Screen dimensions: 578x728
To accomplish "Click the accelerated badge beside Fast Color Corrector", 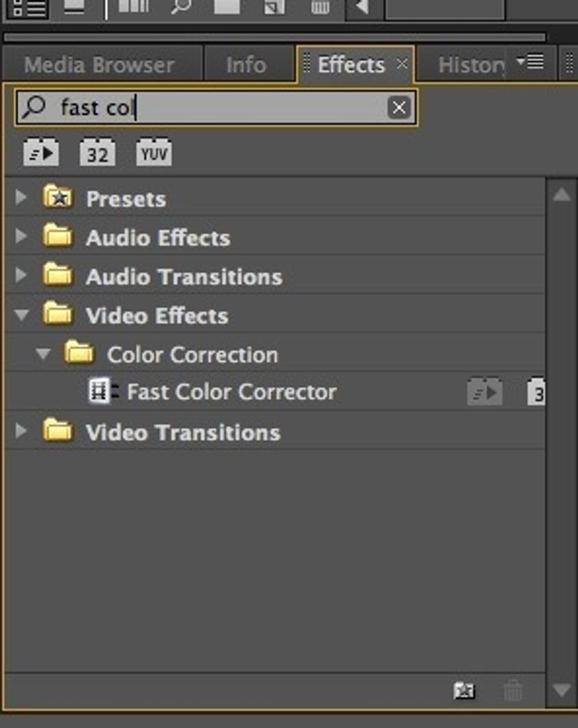I will tap(486, 391).
